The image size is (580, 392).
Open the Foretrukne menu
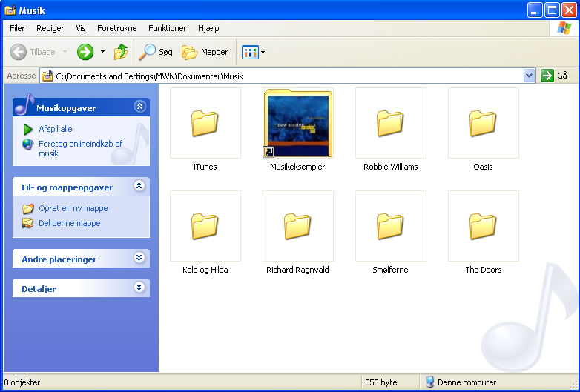pos(116,28)
